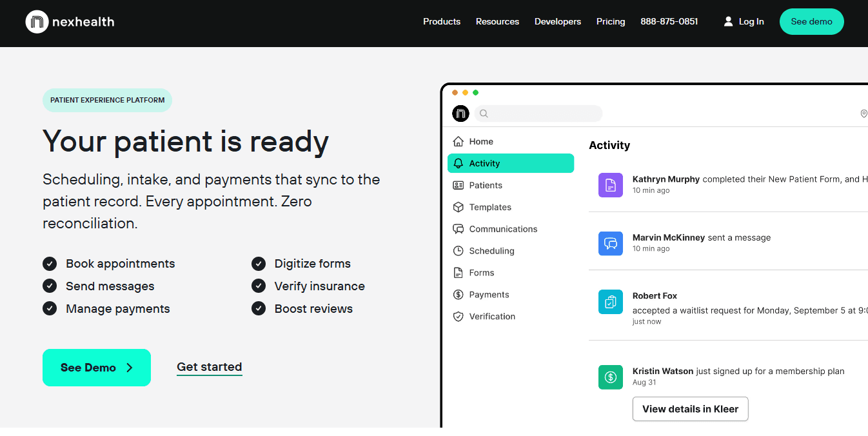Select the Activity sidebar item label
Screen dimensions: 868x436
tap(484, 163)
